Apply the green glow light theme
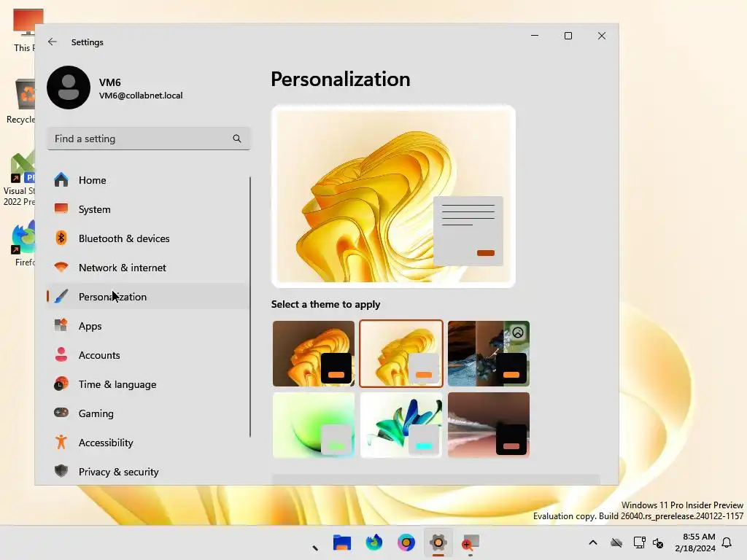Image resolution: width=747 pixels, height=560 pixels. click(x=314, y=425)
